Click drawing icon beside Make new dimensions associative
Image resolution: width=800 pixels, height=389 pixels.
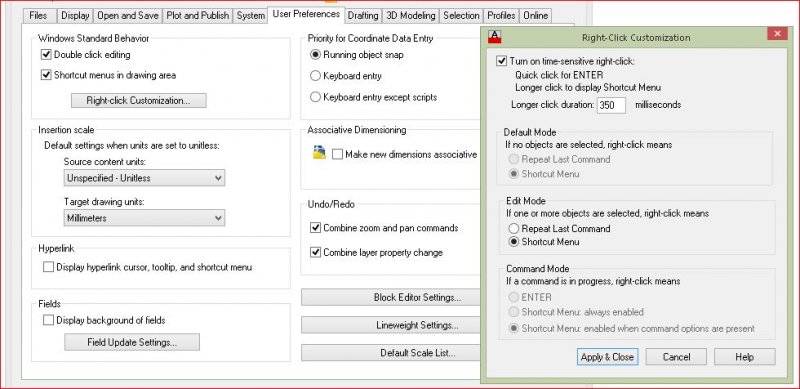(x=319, y=153)
